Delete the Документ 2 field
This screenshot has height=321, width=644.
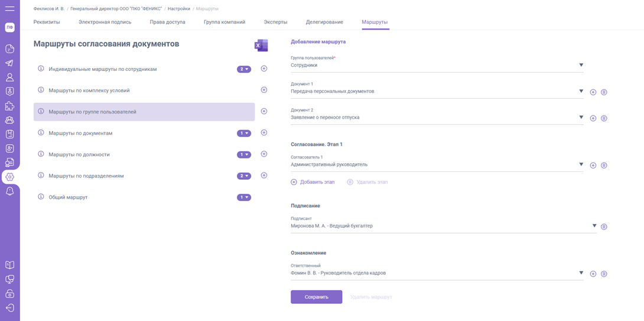tap(604, 118)
